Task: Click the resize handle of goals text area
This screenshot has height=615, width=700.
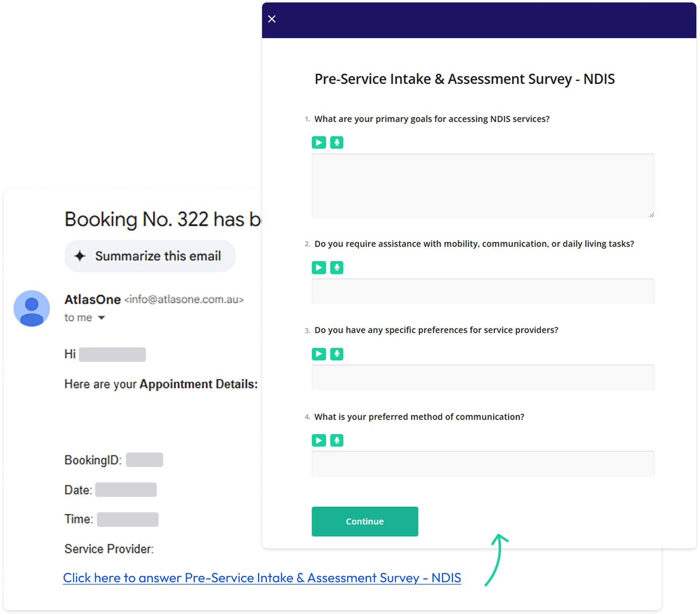Action: (651, 215)
